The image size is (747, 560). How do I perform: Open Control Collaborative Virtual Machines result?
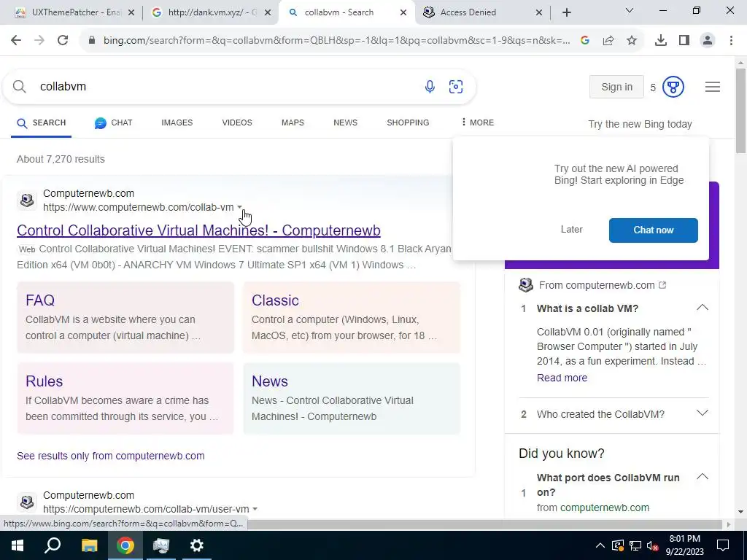coord(198,230)
